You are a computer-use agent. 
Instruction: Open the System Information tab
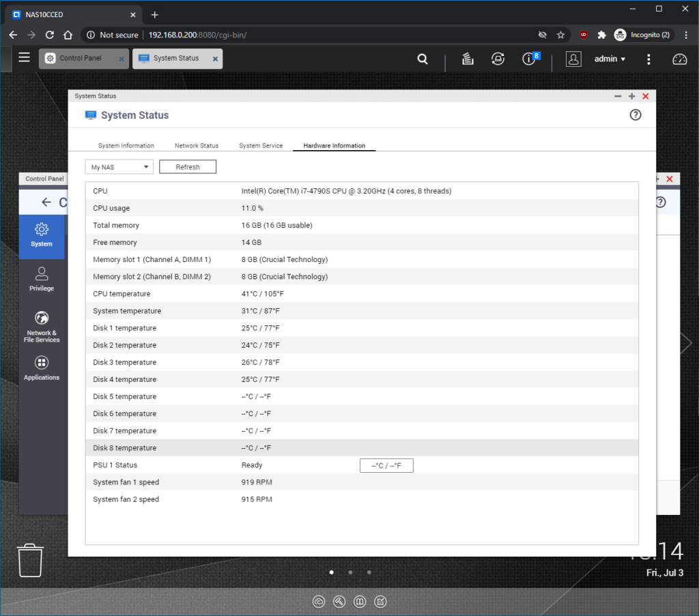coord(126,146)
